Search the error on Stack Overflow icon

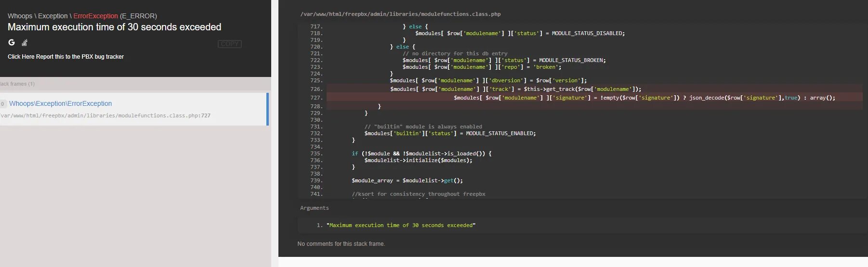click(x=25, y=42)
